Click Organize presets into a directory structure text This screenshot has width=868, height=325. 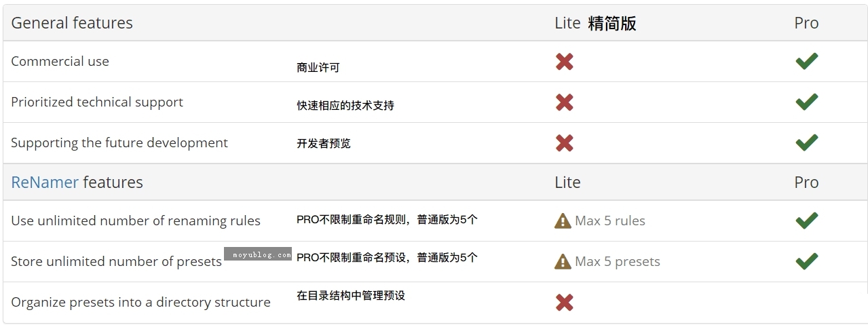(140, 302)
